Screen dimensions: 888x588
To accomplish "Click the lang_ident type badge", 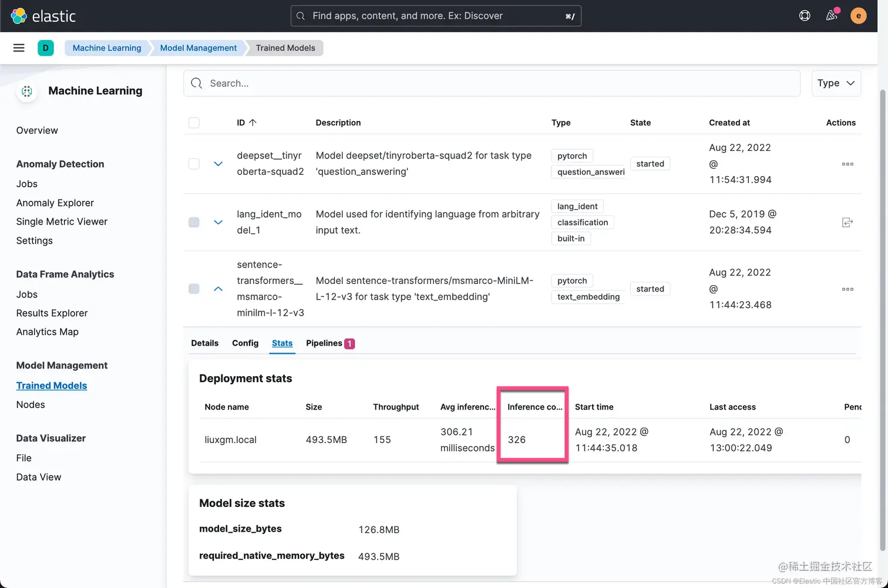I will coord(577,207).
